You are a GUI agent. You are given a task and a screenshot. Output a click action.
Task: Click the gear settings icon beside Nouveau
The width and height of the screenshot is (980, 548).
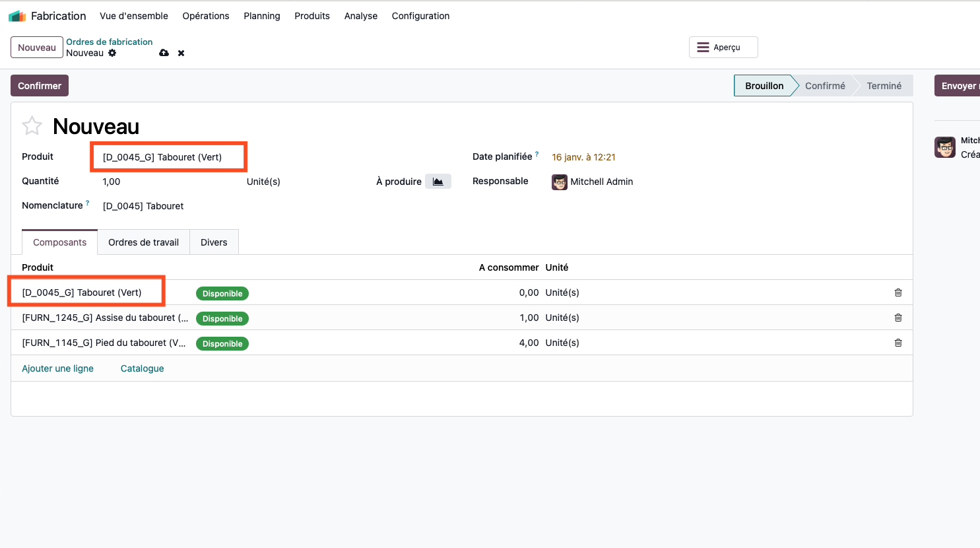pos(112,53)
